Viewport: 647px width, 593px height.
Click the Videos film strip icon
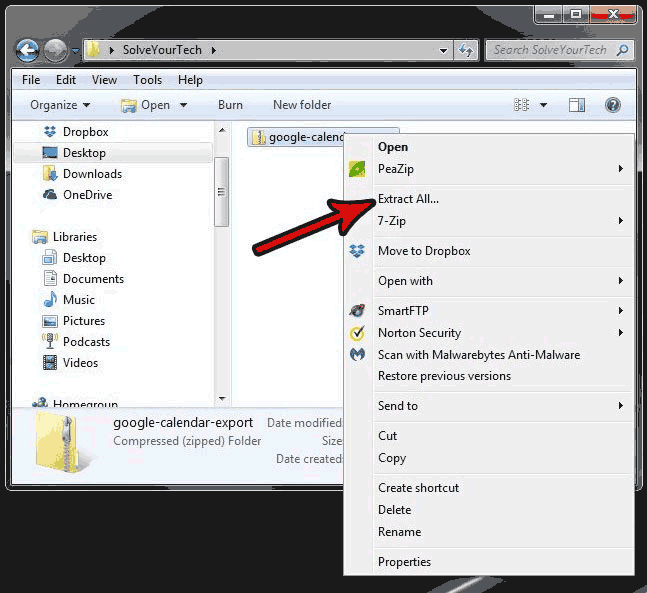coord(50,362)
